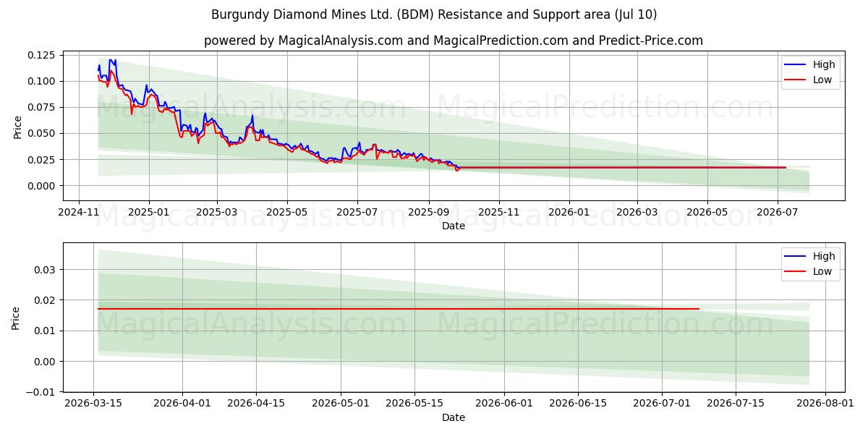
Task: Click the '0.000' y-axis tick label
Action: click(x=42, y=186)
